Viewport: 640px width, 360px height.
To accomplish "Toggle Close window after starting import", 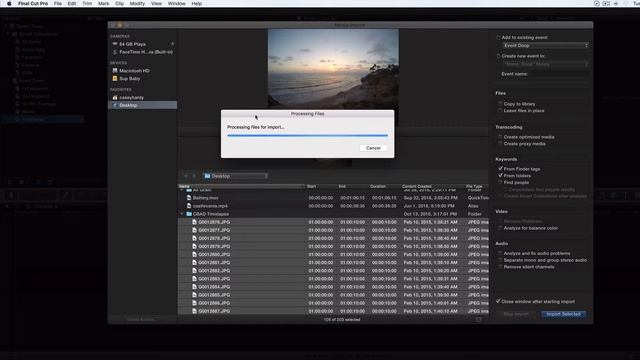I will [x=498, y=301].
